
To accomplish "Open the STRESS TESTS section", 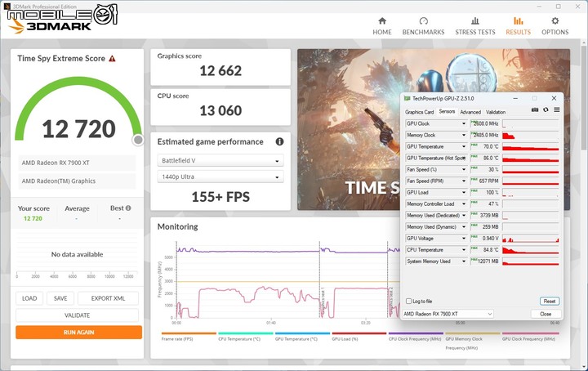I will coord(474,26).
